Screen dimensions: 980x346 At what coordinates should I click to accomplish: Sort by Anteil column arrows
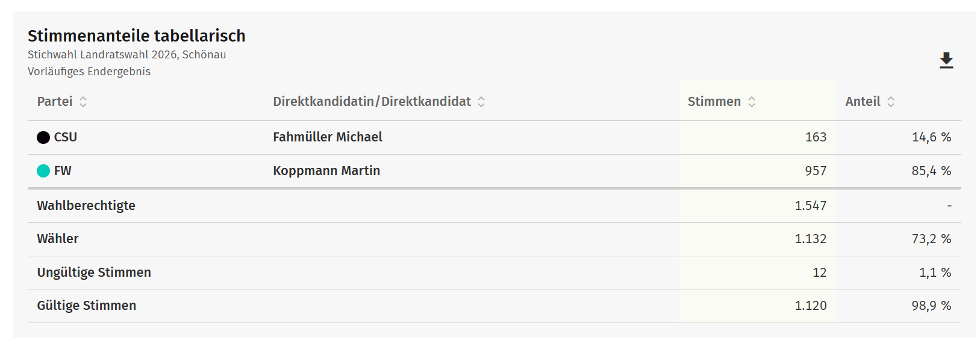(x=891, y=102)
